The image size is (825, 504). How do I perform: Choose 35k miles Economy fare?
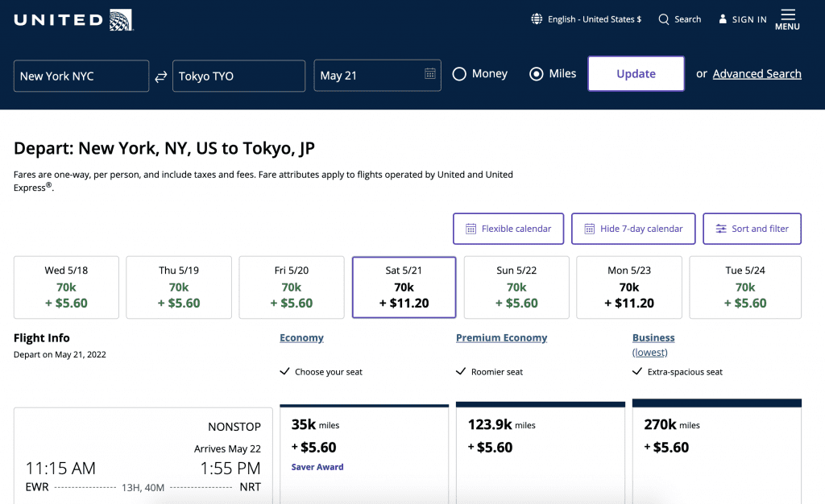click(364, 455)
